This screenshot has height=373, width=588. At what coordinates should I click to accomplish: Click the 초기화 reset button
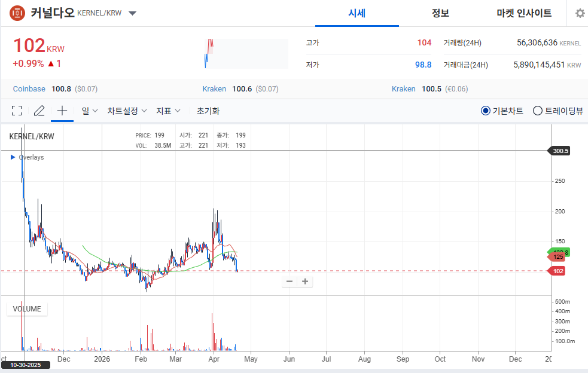208,111
